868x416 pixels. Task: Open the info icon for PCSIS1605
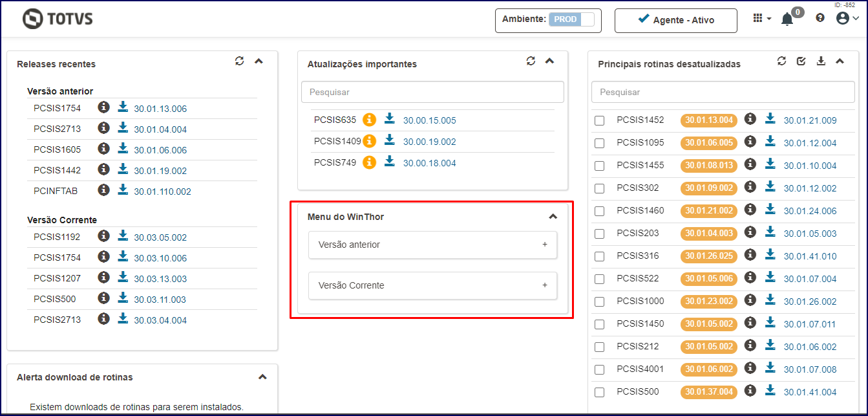pos(103,148)
